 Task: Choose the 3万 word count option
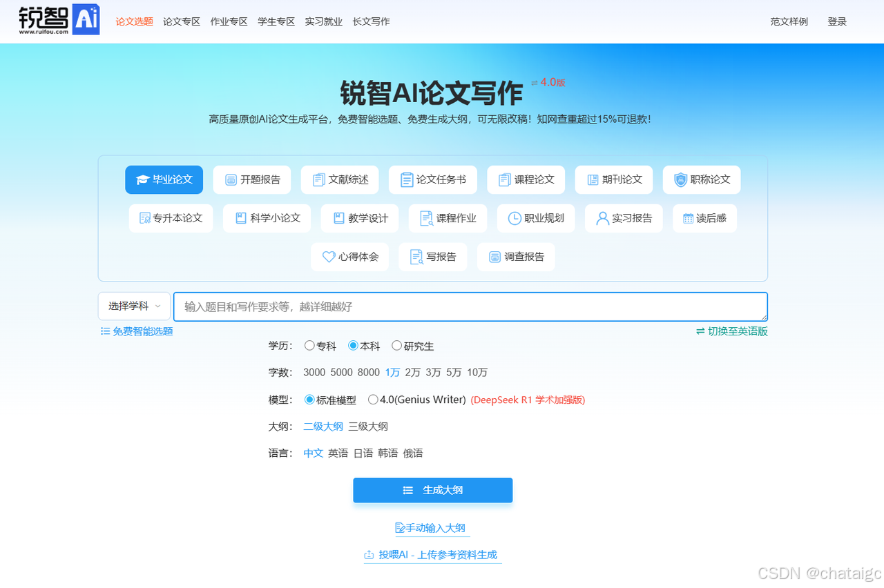(x=433, y=373)
